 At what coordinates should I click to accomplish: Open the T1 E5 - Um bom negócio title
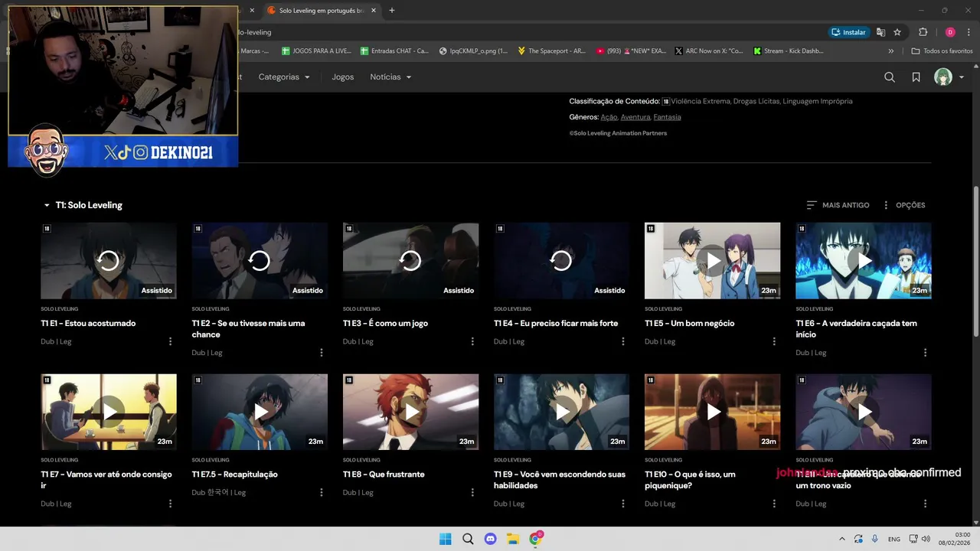(689, 323)
